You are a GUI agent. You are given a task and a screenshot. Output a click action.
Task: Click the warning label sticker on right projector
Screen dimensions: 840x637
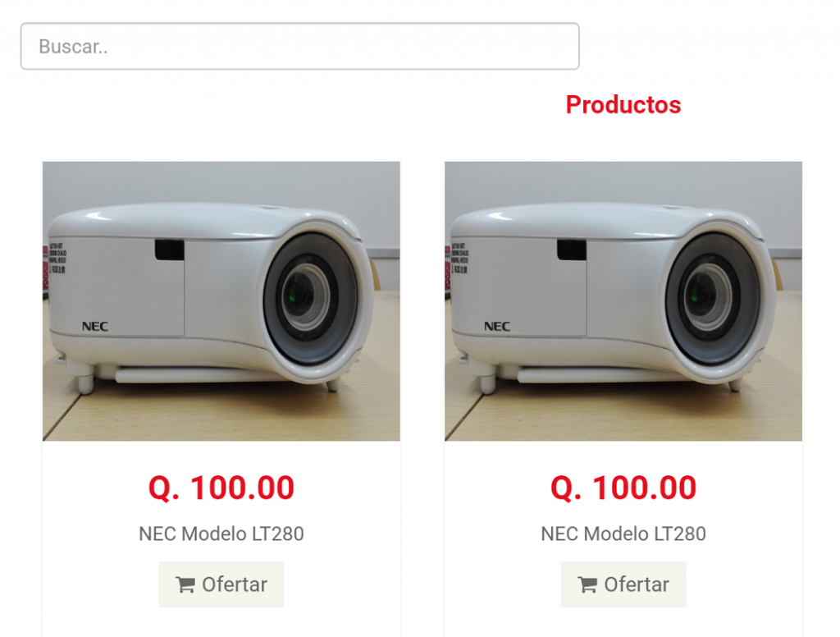[x=459, y=259]
